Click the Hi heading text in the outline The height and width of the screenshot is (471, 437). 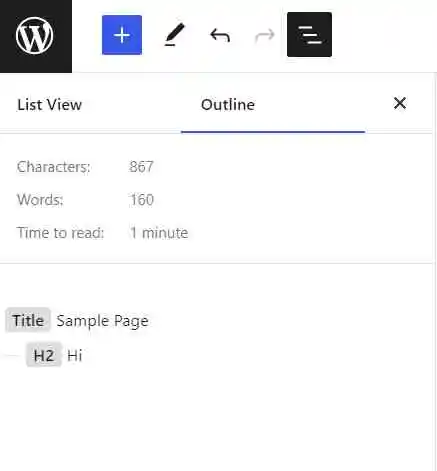click(x=75, y=355)
